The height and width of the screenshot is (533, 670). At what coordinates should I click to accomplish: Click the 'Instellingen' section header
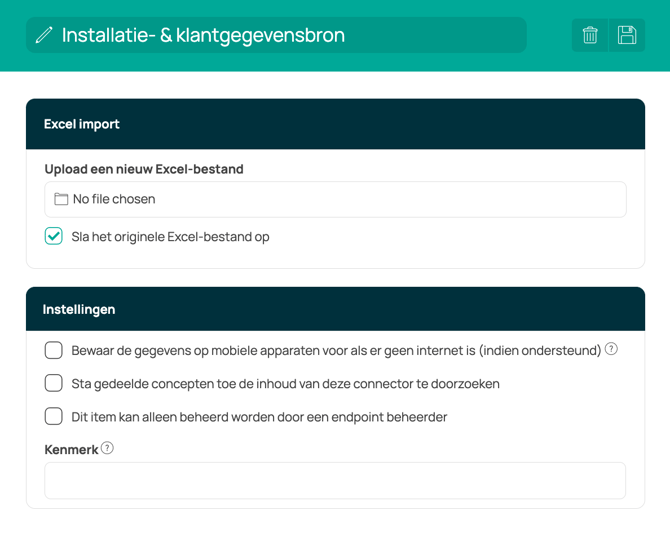[79, 309]
